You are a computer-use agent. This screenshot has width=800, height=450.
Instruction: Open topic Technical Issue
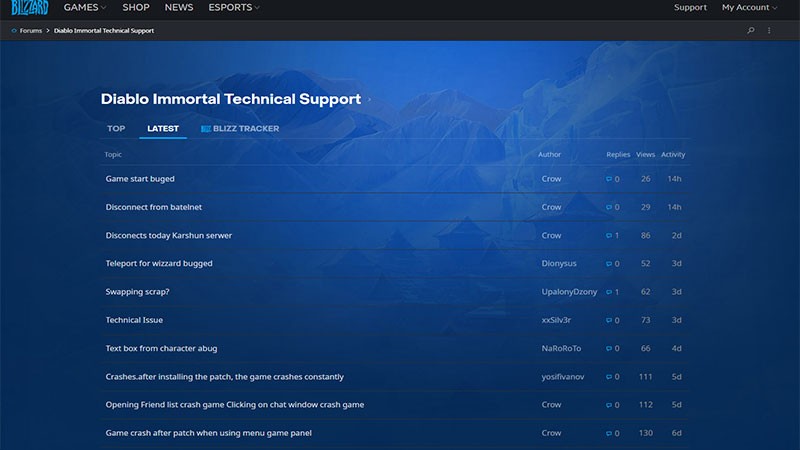(x=134, y=320)
